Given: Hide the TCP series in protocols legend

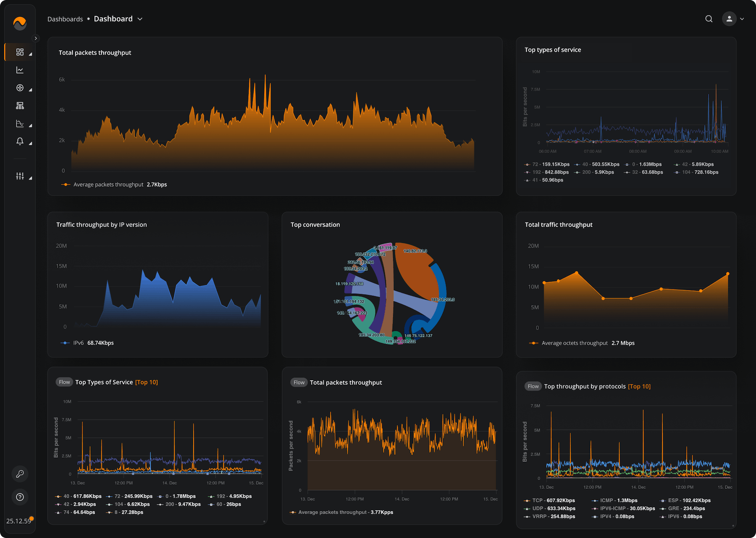Looking at the screenshot, I should tap(553, 500).
